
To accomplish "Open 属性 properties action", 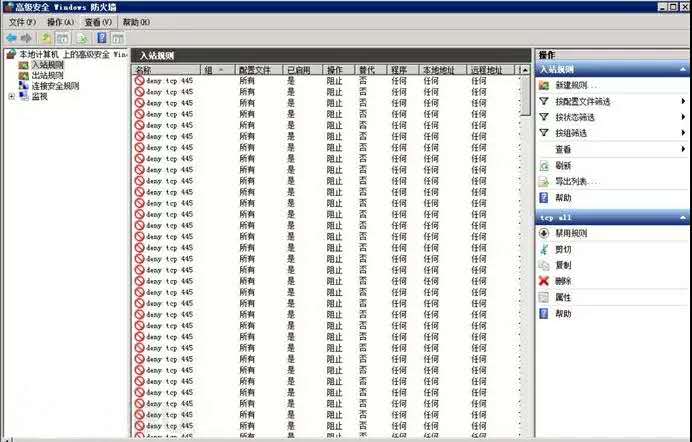I will [563, 297].
